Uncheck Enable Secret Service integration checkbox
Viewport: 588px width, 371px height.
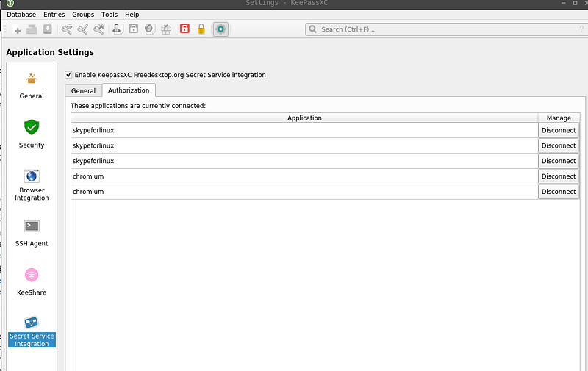pyautogui.click(x=68, y=75)
